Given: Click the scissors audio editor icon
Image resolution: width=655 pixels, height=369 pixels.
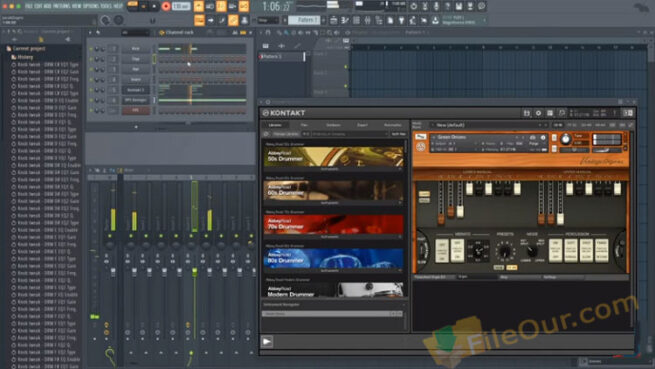Looking at the screenshot, I should (x=425, y=6).
